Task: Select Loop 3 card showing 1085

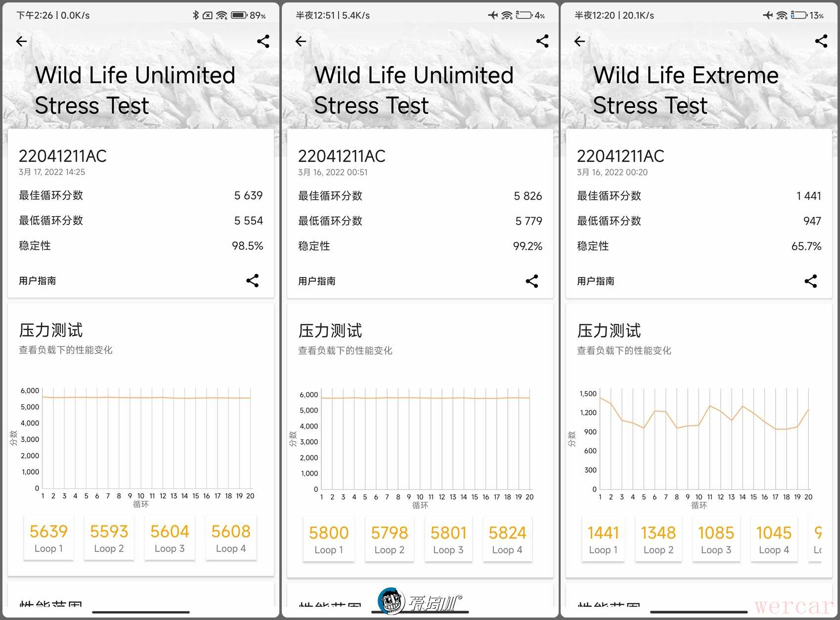Action: pyautogui.click(x=716, y=539)
